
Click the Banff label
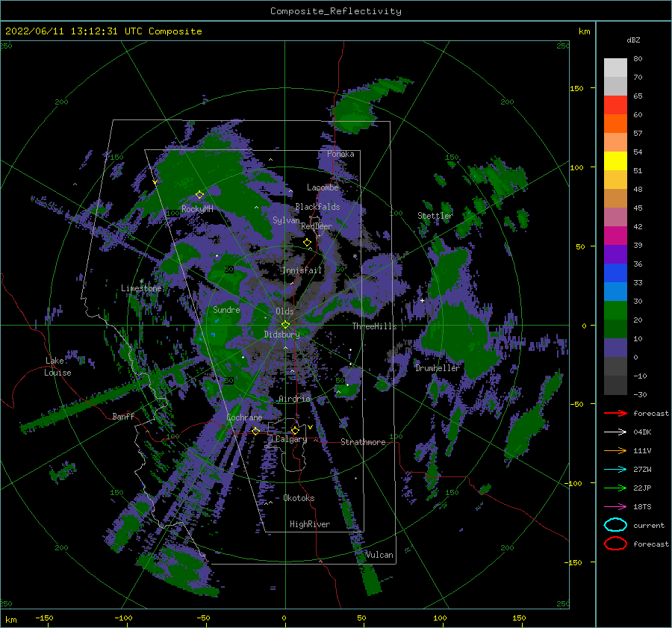[x=123, y=416]
